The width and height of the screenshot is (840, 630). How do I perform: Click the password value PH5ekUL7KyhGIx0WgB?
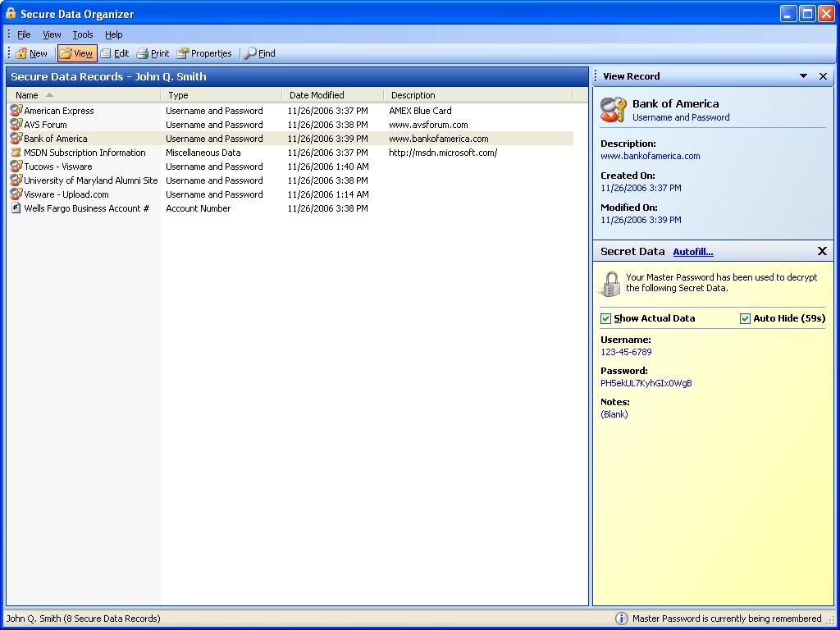[x=646, y=383]
